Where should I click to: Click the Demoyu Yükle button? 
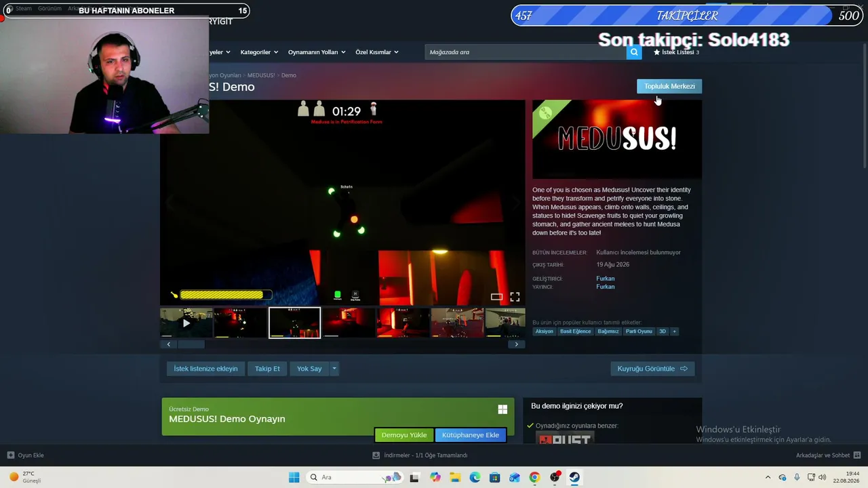pyautogui.click(x=404, y=435)
